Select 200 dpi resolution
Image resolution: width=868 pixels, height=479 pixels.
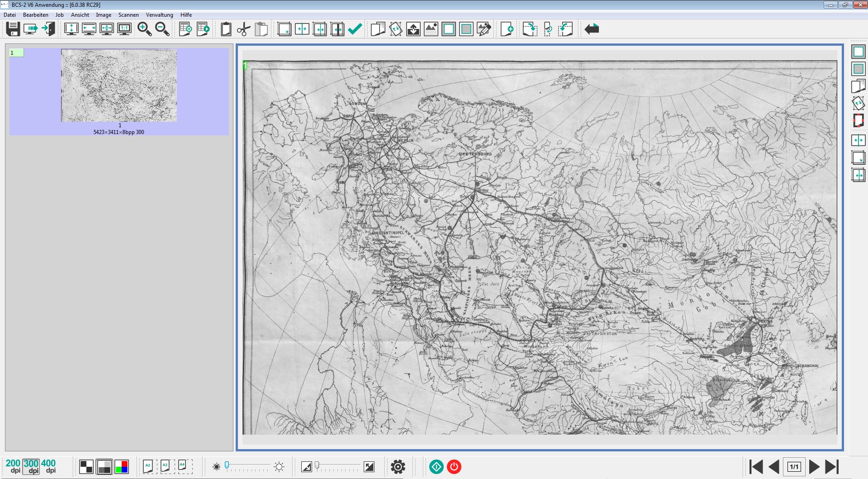point(13,466)
